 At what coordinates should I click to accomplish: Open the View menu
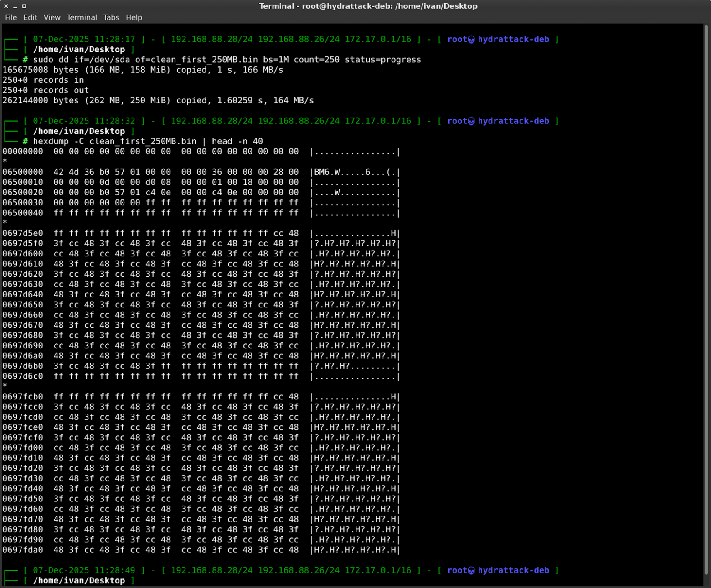[52, 17]
